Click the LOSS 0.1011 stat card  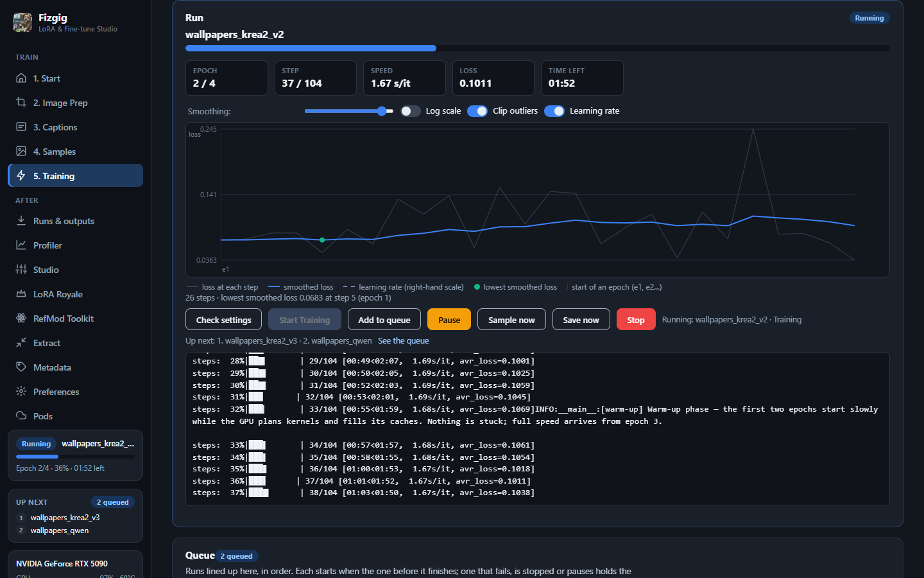[493, 78]
